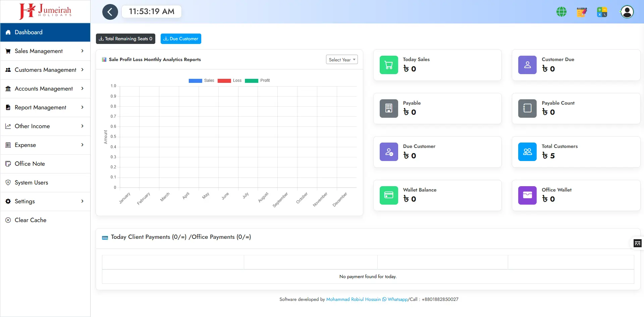Open the user profile avatar
Image resolution: width=644 pixels, height=317 pixels.
[x=627, y=12]
